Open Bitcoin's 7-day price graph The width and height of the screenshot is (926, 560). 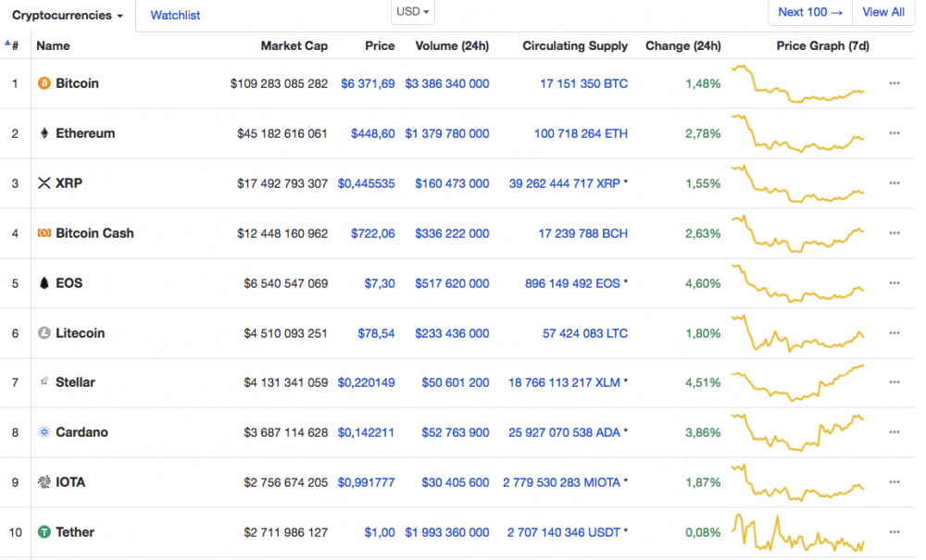click(x=798, y=83)
